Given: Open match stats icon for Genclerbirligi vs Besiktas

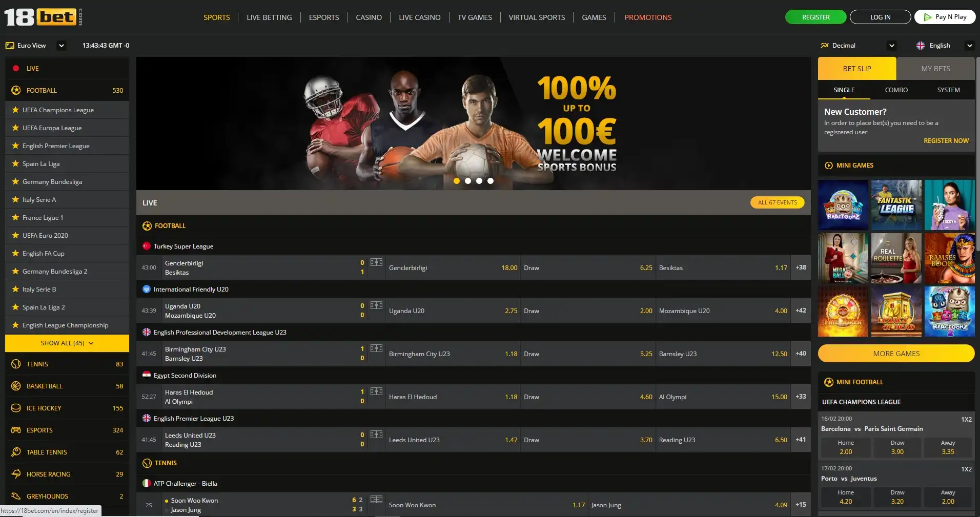Looking at the screenshot, I should click(376, 262).
